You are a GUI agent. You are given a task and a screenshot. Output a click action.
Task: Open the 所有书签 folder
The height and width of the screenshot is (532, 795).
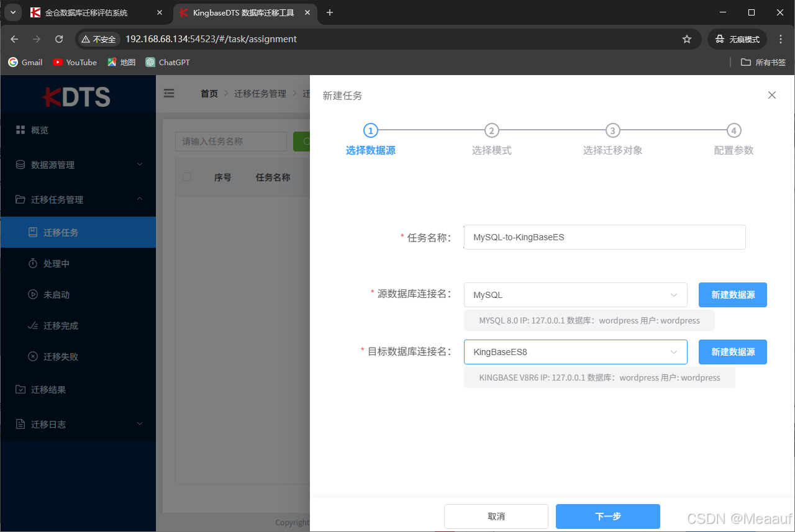763,62
